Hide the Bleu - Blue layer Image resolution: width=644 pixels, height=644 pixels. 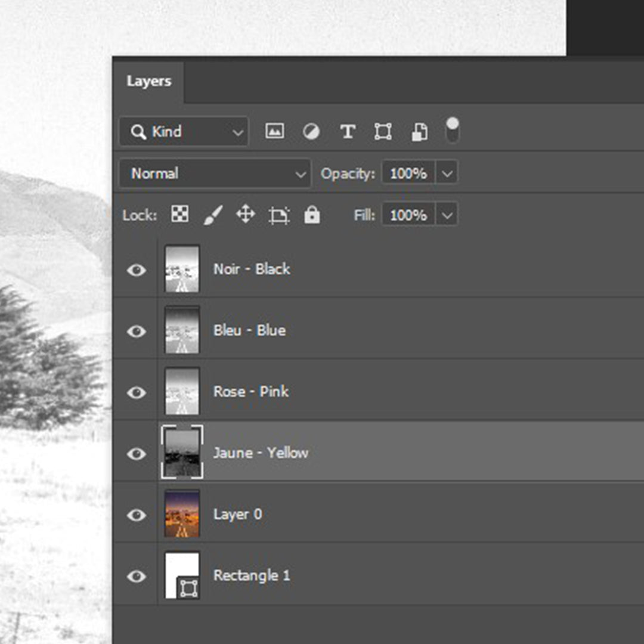(136, 331)
